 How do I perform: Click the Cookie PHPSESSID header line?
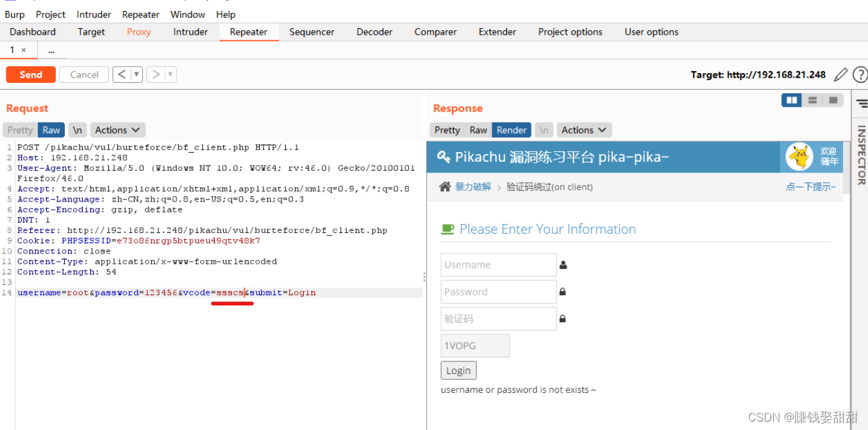click(138, 241)
